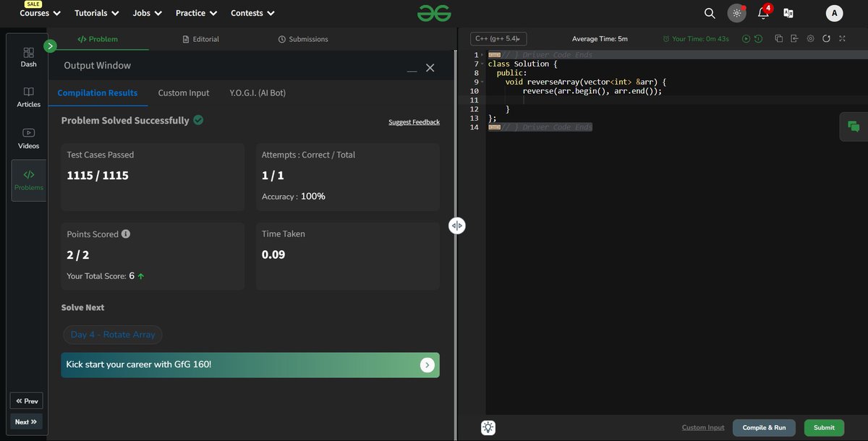Click the Custom Input link below editor
This screenshot has width=868, height=441.
coord(703,427)
